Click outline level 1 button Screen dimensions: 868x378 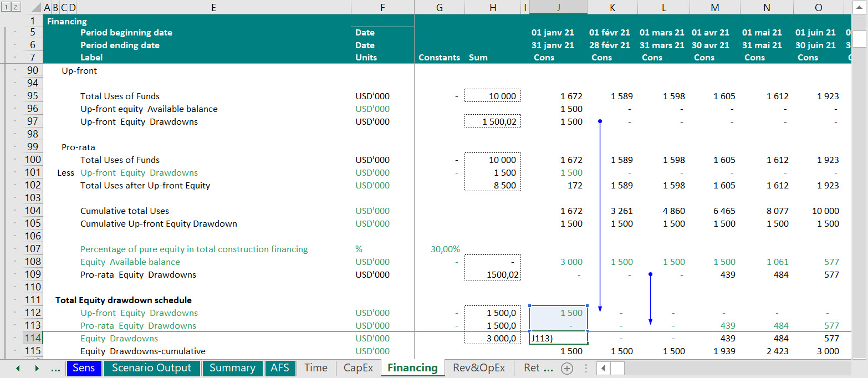(x=6, y=7)
